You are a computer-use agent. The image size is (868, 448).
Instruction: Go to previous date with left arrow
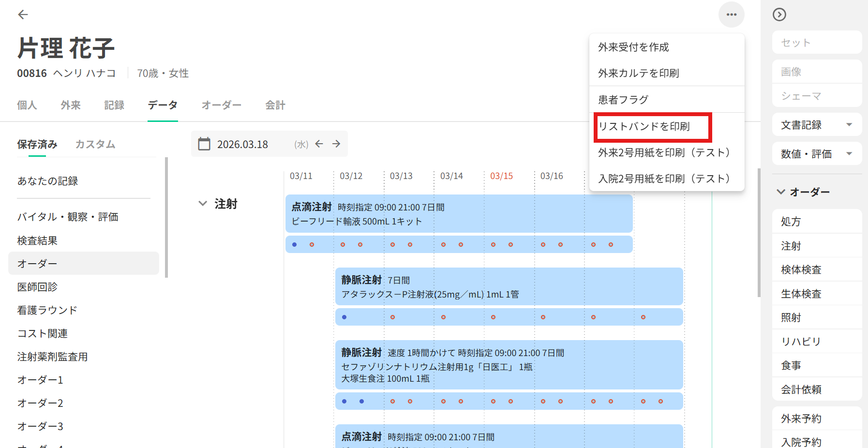point(319,144)
